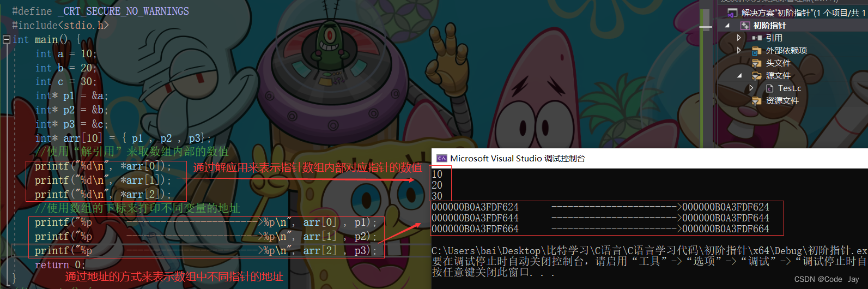868x289 pixels.
Task: Click console output value 30
Action: (437, 196)
